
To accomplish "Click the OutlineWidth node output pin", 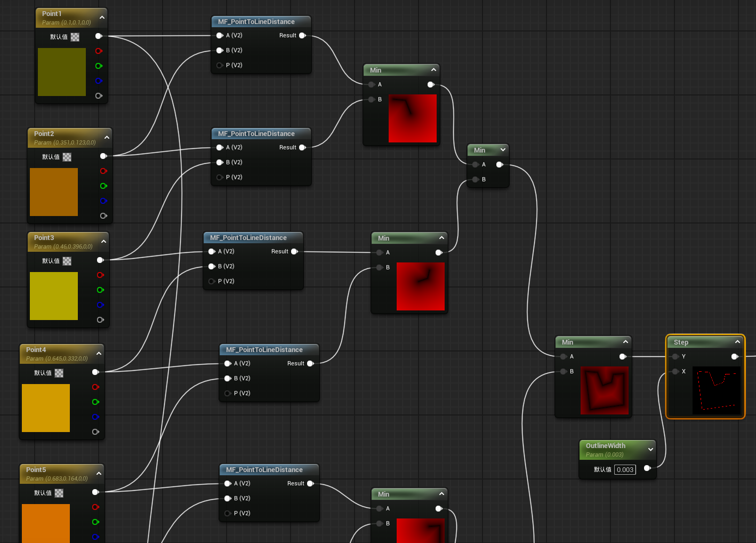I will point(647,468).
